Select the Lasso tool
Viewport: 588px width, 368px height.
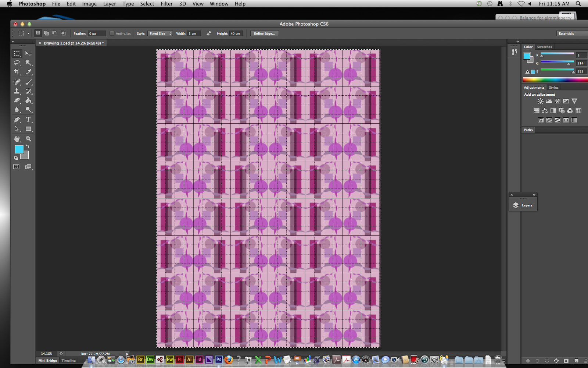click(17, 63)
